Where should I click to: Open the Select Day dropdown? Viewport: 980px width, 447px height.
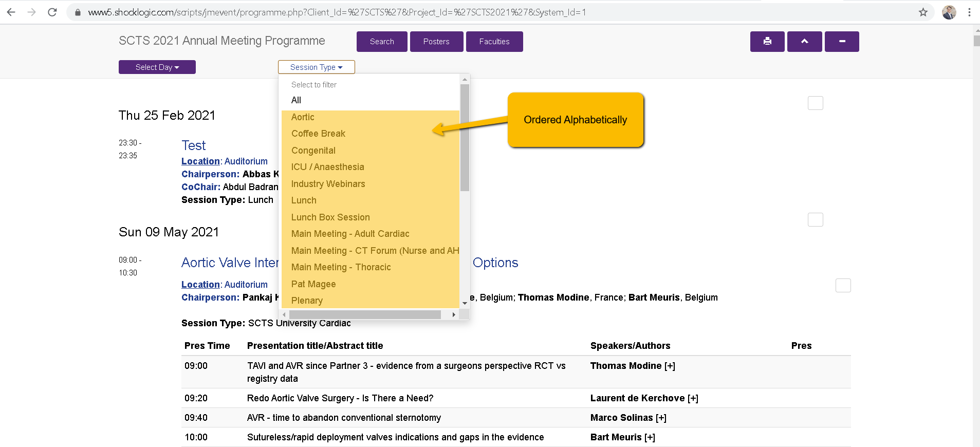[x=157, y=67]
